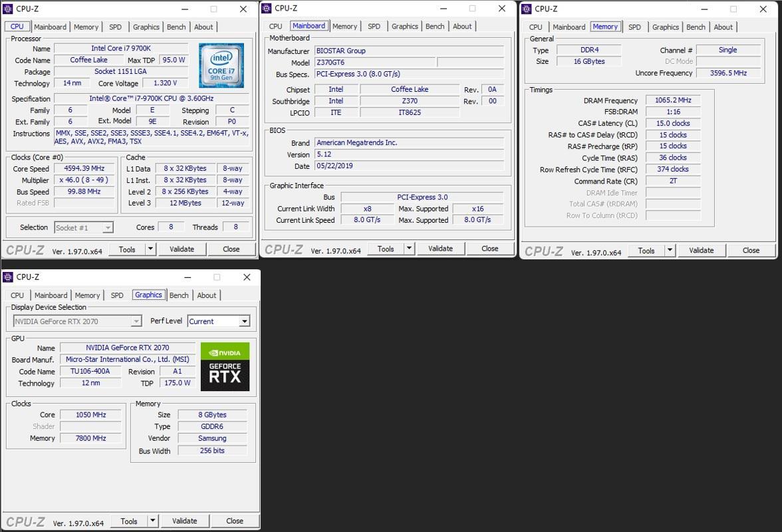Click the GPU memory Vendor value 'Samsung'

(213, 438)
